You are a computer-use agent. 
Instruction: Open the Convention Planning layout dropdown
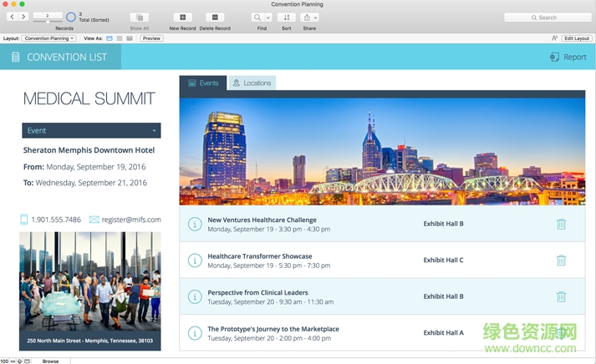(48, 38)
